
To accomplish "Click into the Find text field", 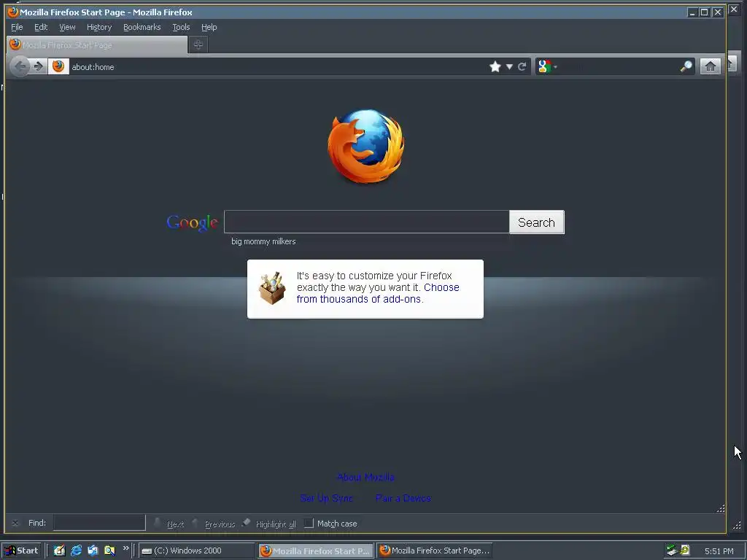I will (x=99, y=523).
